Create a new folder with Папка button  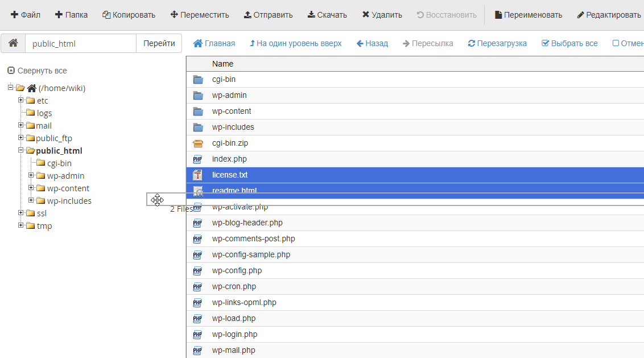[71, 15]
